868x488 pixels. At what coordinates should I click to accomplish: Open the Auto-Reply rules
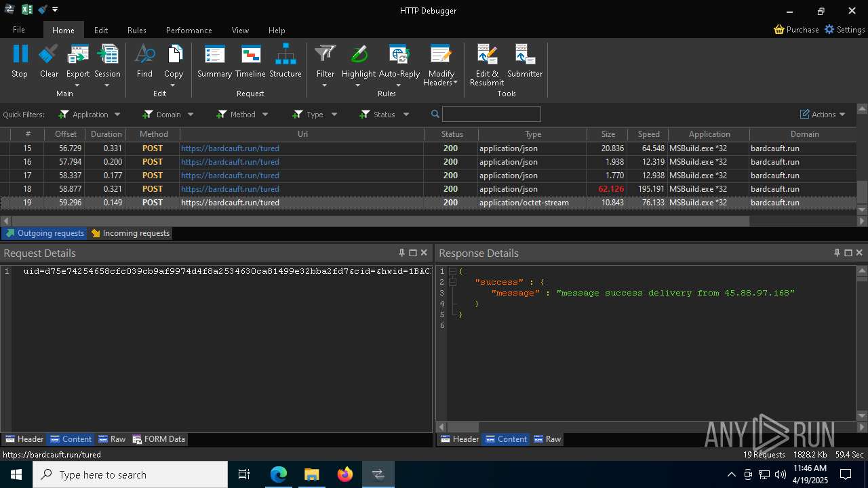(x=399, y=65)
